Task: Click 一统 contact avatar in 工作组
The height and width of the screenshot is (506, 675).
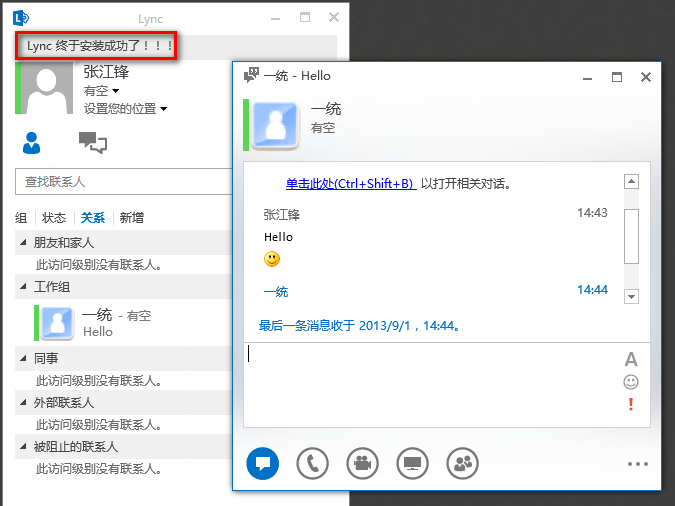Action: click(x=58, y=323)
